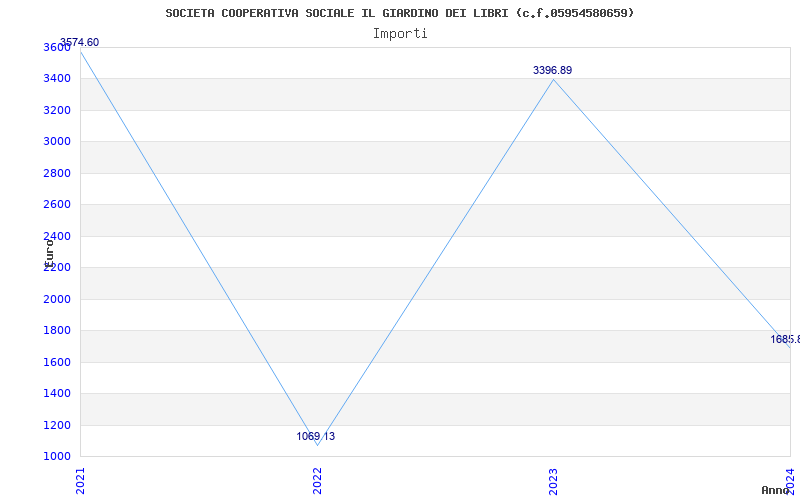The width and height of the screenshot is (800, 500).
Task: Select the 1685.8 data label at 2024
Action: click(x=785, y=339)
